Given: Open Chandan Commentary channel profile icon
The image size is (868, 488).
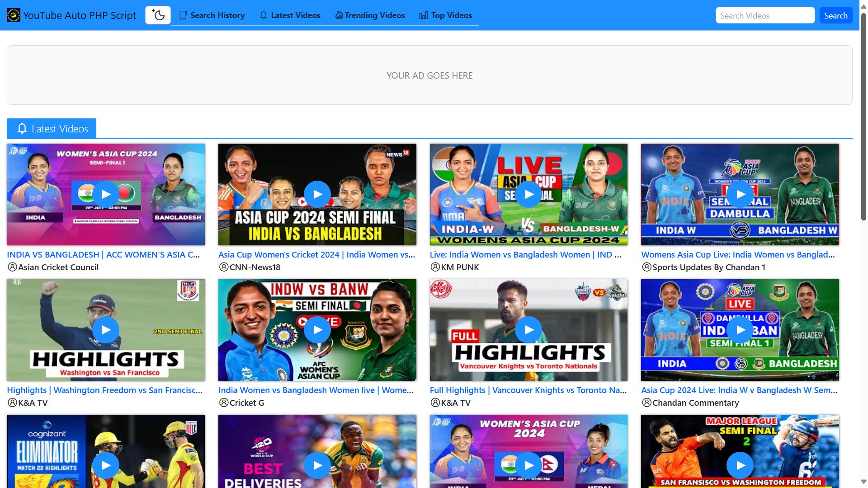Looking at the screenshot, I should pos(646,403).
